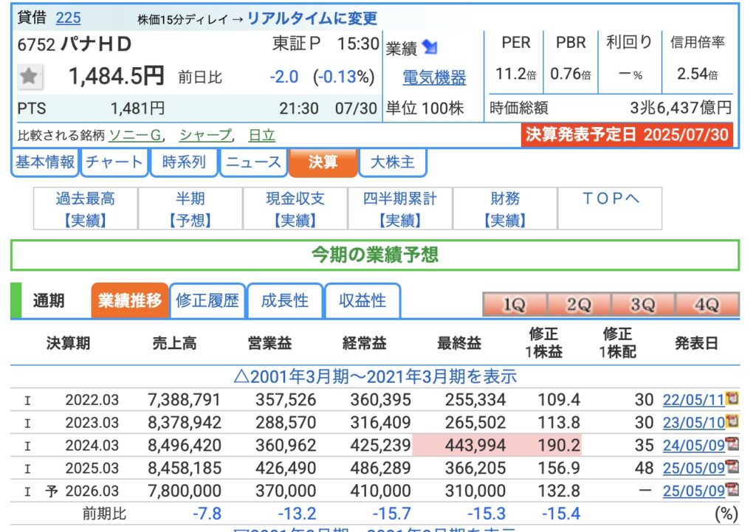The height and width of the screenshot is (532, 756).
Task: Switch to the 成長性 sub-tab
Action: [x=284, y=301]
